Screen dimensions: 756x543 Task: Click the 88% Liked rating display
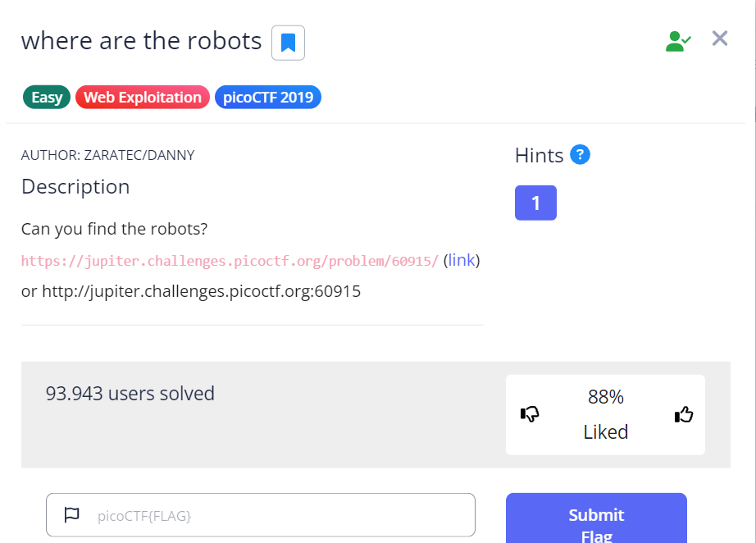(x=606, y=414)
